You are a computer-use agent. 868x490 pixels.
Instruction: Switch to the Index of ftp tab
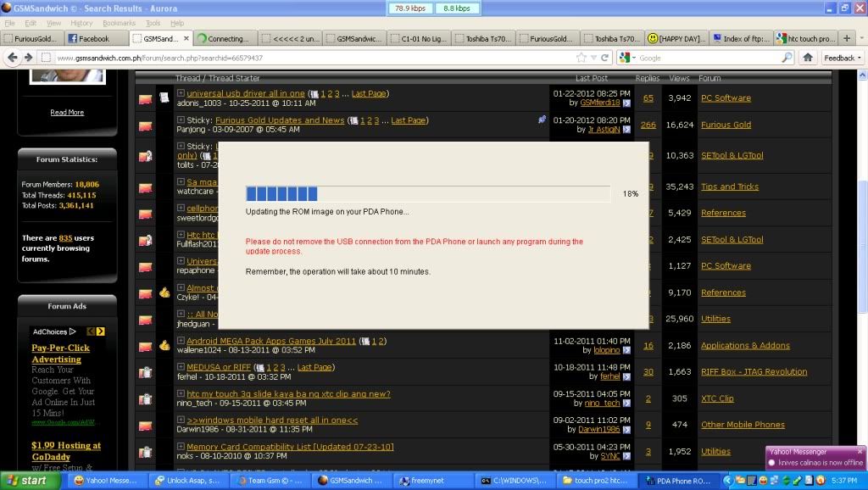(x=741, y=38)
